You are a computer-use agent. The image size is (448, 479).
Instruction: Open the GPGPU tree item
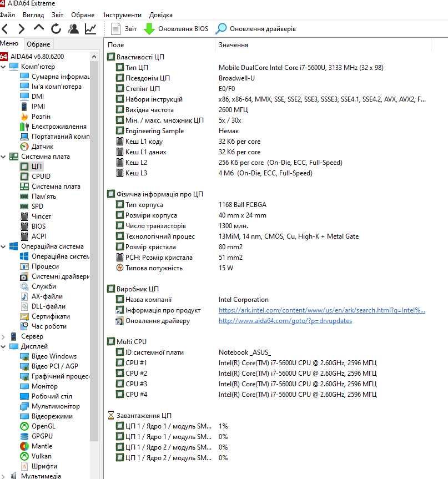pos(37,436)
